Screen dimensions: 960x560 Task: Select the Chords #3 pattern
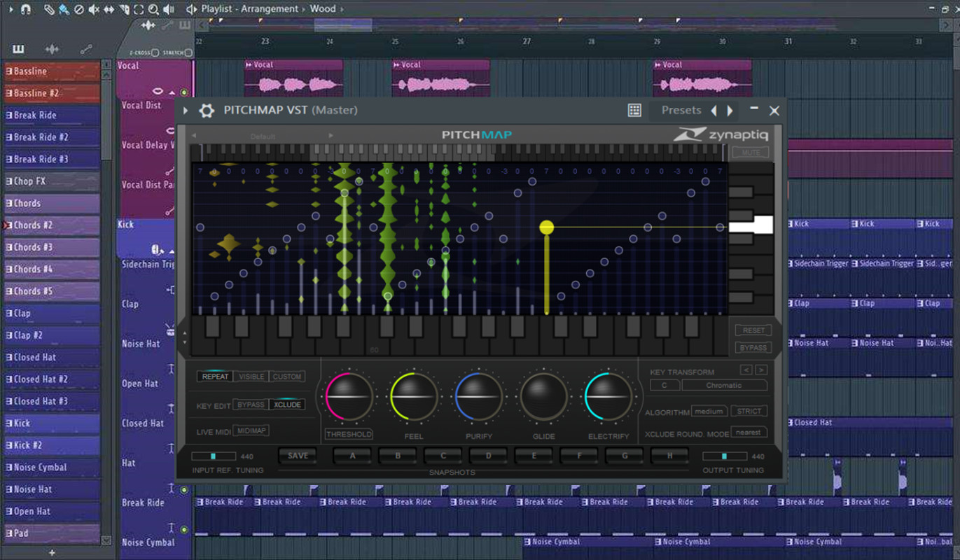[52, 247]
